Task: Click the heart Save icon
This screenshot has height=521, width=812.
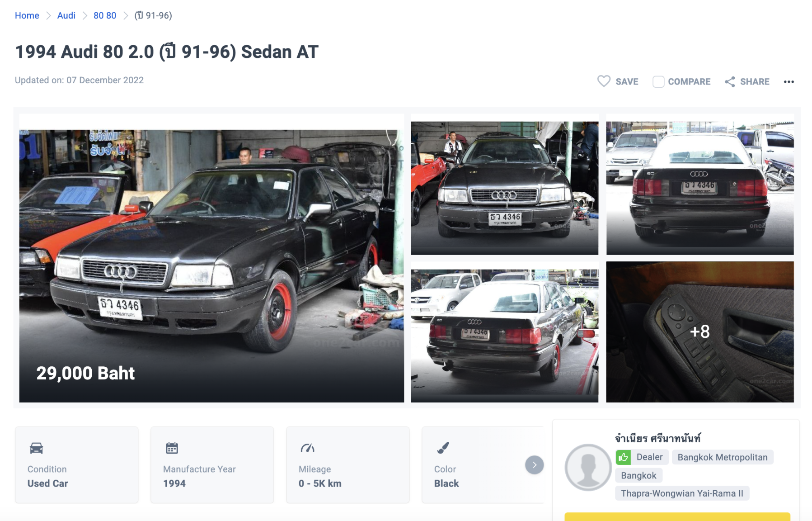Action: coord(604,81)
